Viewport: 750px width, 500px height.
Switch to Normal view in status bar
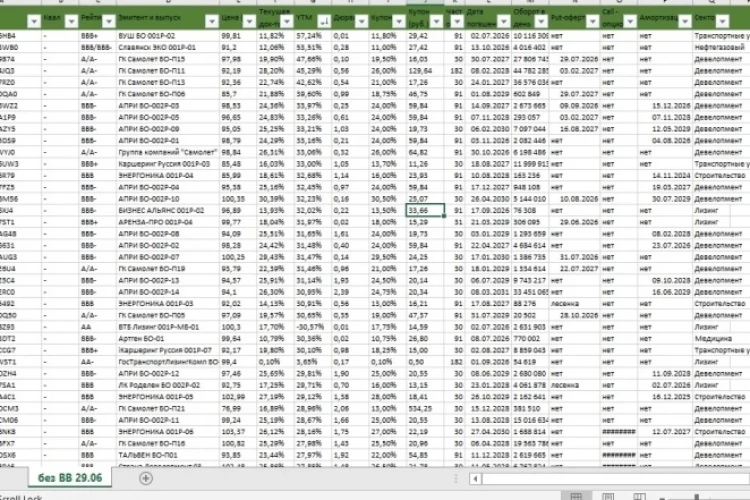576,497
